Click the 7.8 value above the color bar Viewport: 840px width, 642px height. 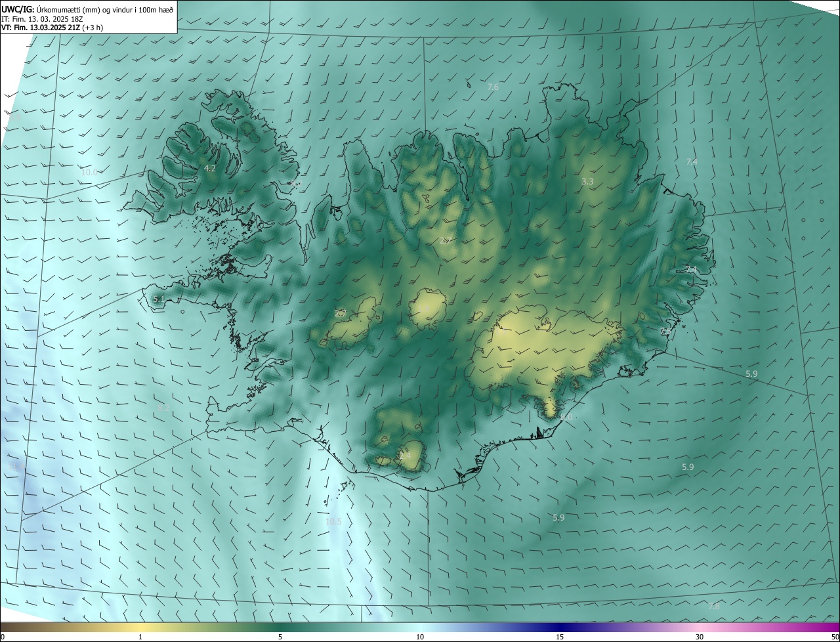714,607
